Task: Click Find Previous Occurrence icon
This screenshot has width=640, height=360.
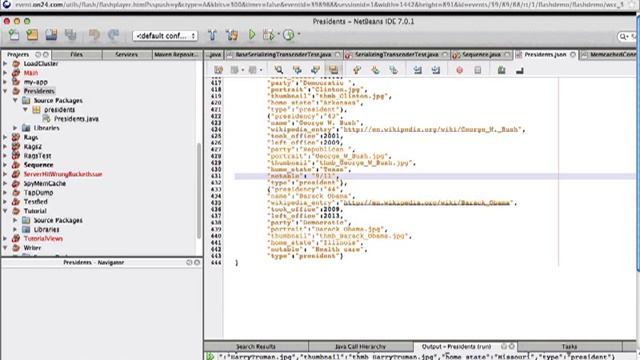Action: (297, 70)
